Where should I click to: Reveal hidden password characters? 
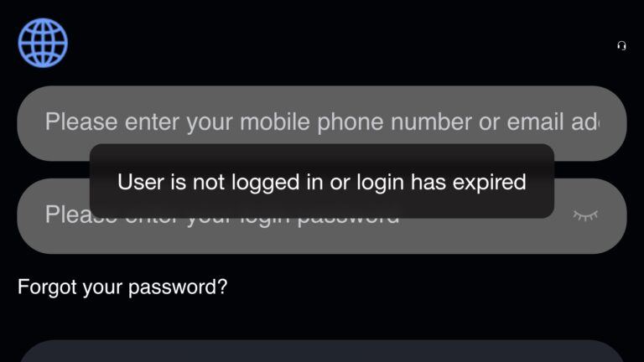coord(585,215)
